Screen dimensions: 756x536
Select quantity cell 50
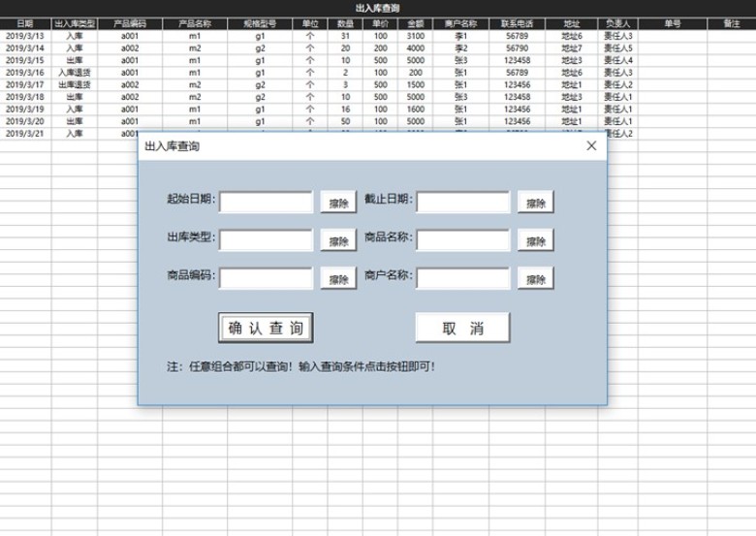[345, 121]
